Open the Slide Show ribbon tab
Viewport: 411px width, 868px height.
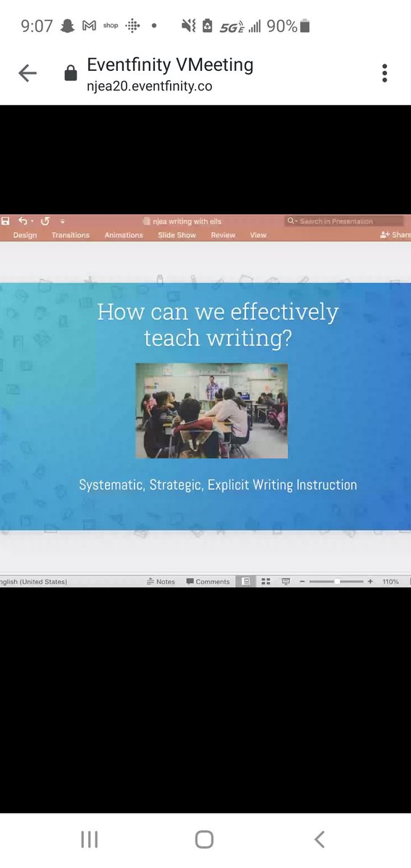click(177, 235)
